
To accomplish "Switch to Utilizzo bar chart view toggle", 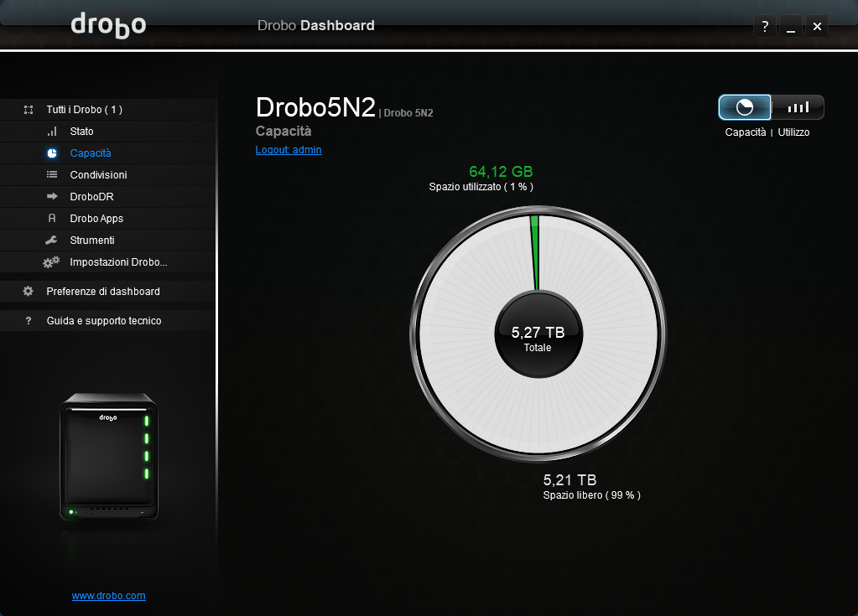I will tap(798, 107).
